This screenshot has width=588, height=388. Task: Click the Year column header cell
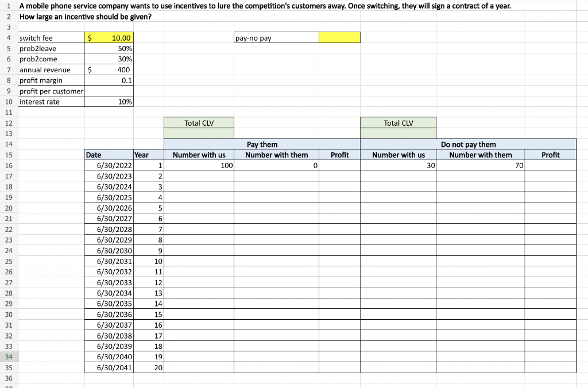pyautogui.click(x=148, y=155)
